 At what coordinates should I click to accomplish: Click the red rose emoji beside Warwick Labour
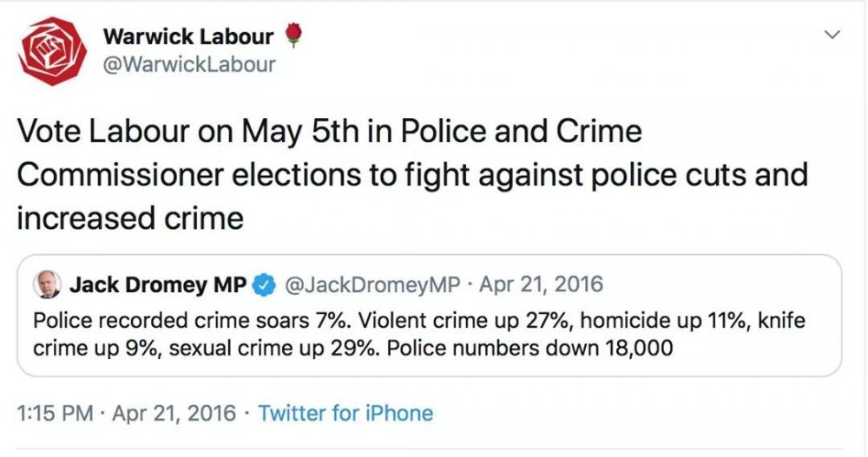pos(293,36)
